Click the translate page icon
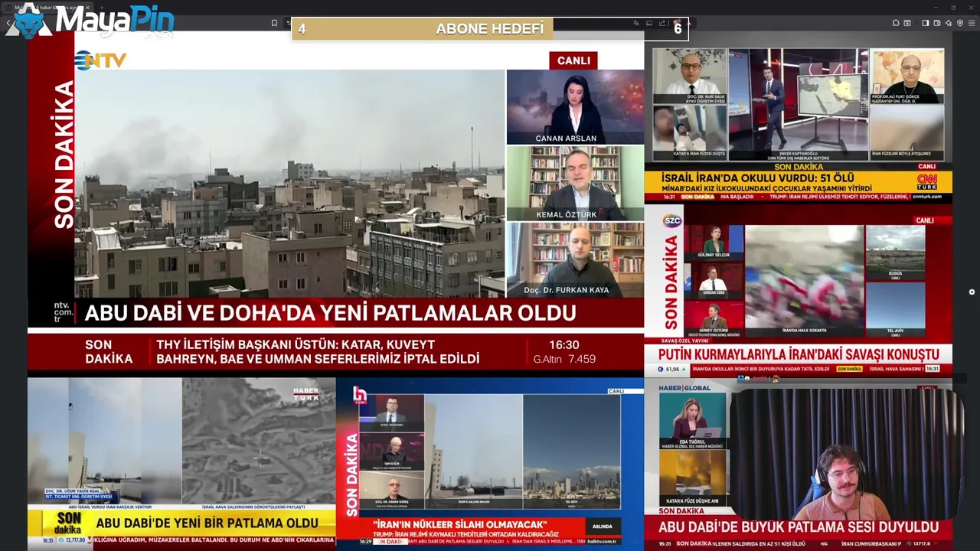The width and height of the screenshot is (980, 551). 636,23
